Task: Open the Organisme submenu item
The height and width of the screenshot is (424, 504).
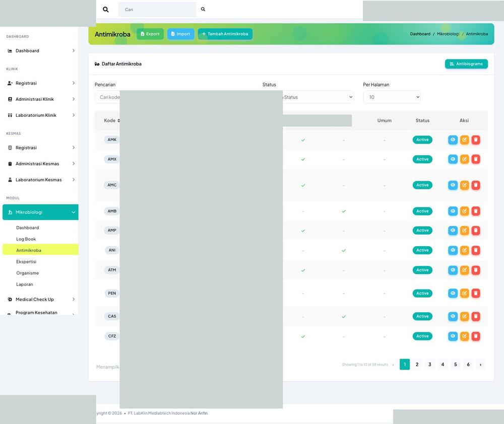Action: click(x=28, y=273)
